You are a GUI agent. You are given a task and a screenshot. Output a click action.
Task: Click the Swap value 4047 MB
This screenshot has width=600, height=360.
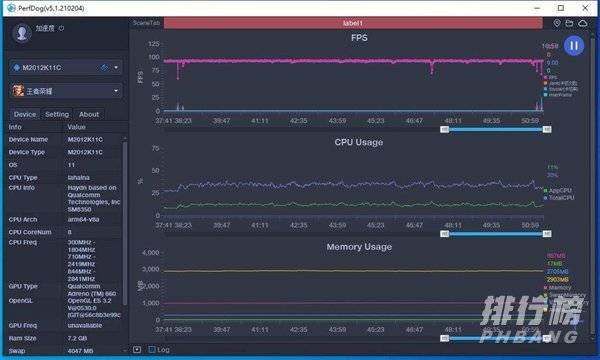coord(80,351)
